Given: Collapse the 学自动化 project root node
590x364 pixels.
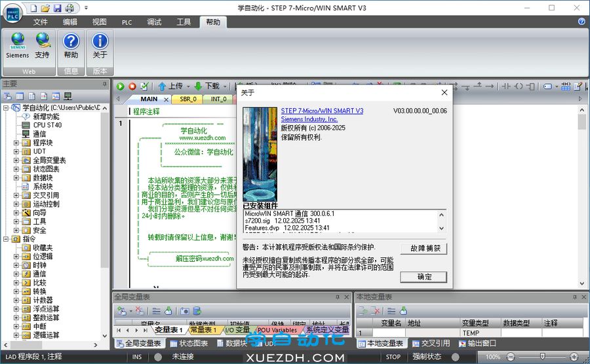Looking at the screenshot, I should tap(6, 108).
